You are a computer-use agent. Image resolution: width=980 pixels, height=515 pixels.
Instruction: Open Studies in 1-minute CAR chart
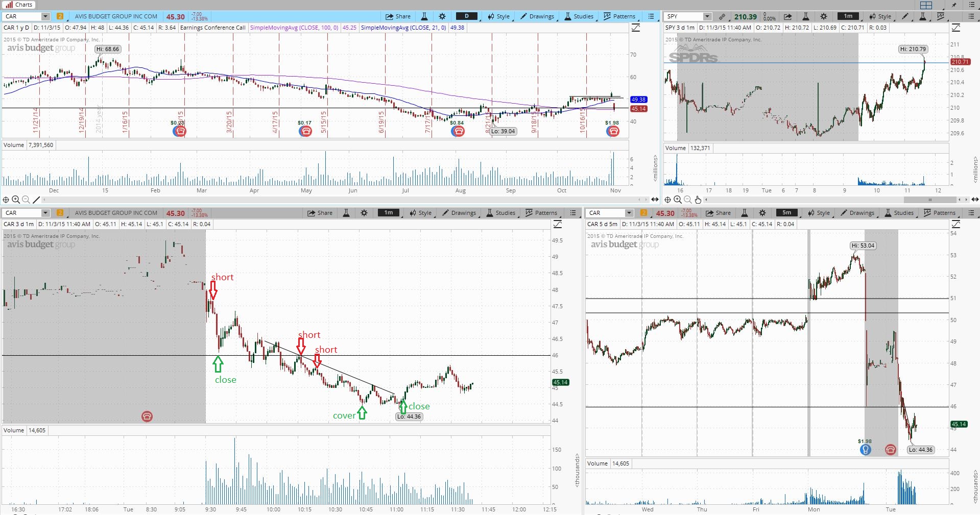(501, 213)
